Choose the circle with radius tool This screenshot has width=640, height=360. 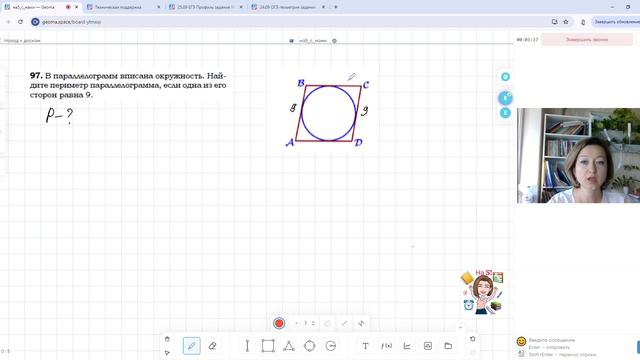click(331, 346)
